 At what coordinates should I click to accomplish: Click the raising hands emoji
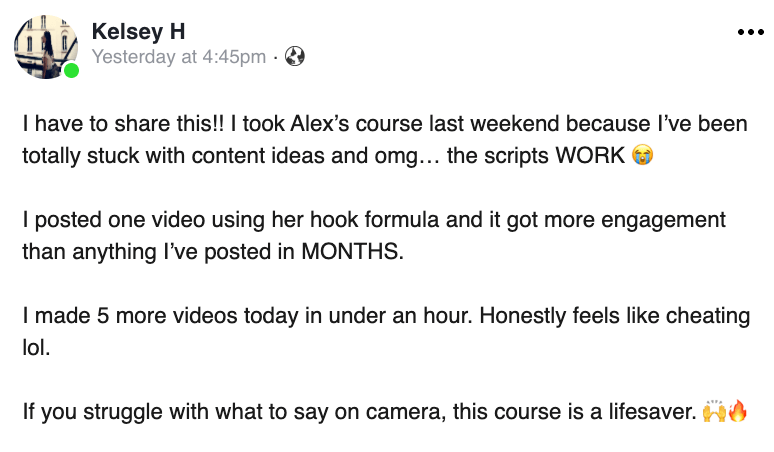tap(713, 411)
